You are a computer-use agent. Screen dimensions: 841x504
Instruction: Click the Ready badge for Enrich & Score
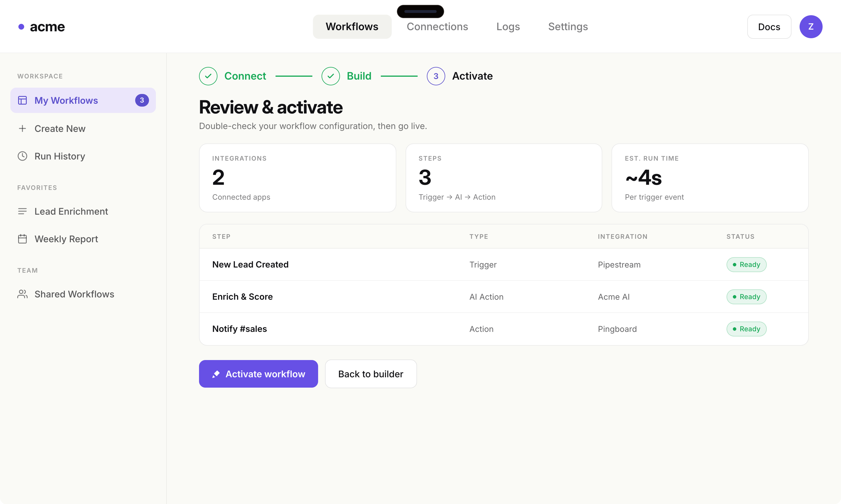point(746,297)
